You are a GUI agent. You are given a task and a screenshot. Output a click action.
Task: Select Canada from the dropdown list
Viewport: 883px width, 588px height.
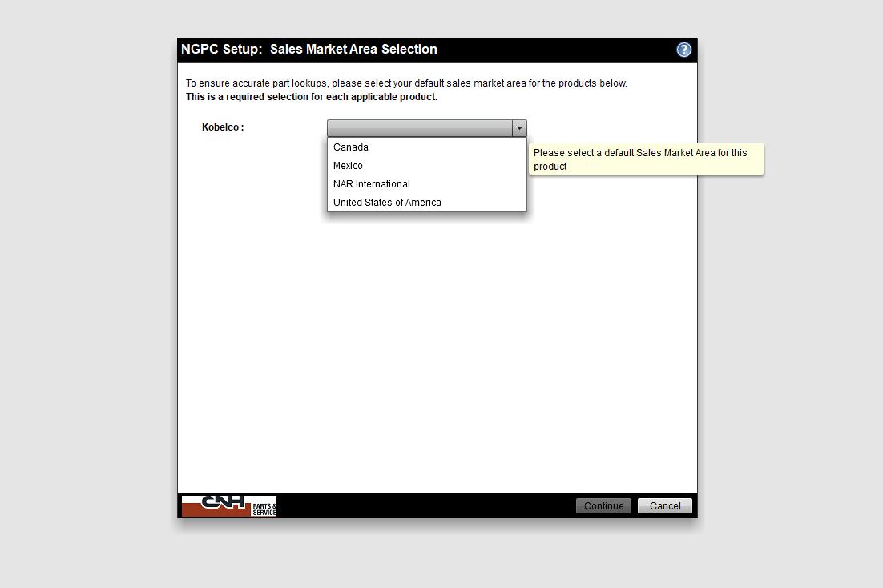point(427,147)
